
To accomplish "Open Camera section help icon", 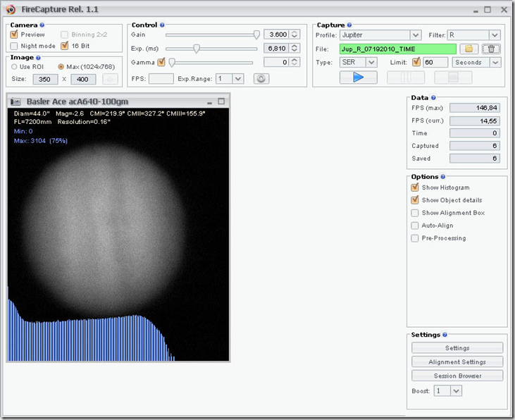I will [42, 25].
